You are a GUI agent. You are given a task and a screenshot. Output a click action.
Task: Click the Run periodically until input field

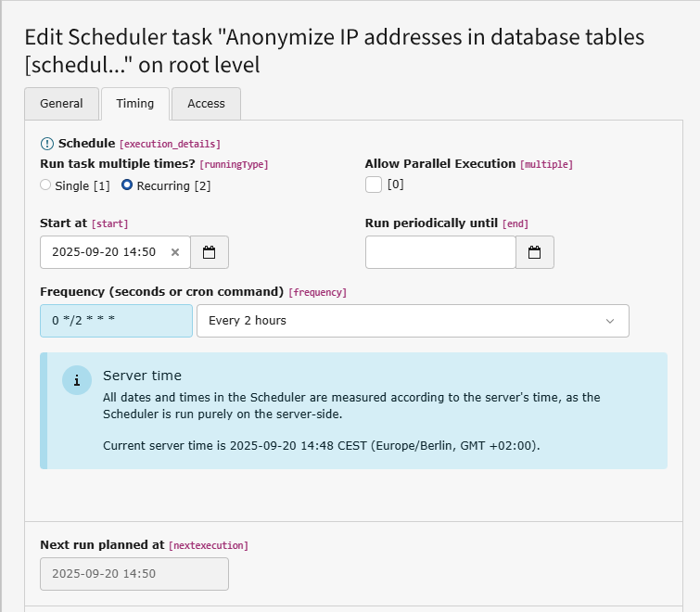440,252
